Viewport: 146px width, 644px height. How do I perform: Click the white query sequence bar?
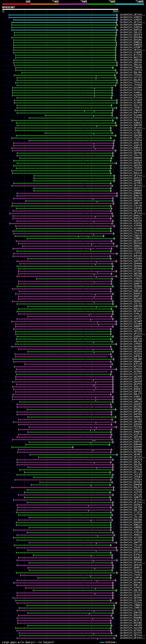pos(60,9)
